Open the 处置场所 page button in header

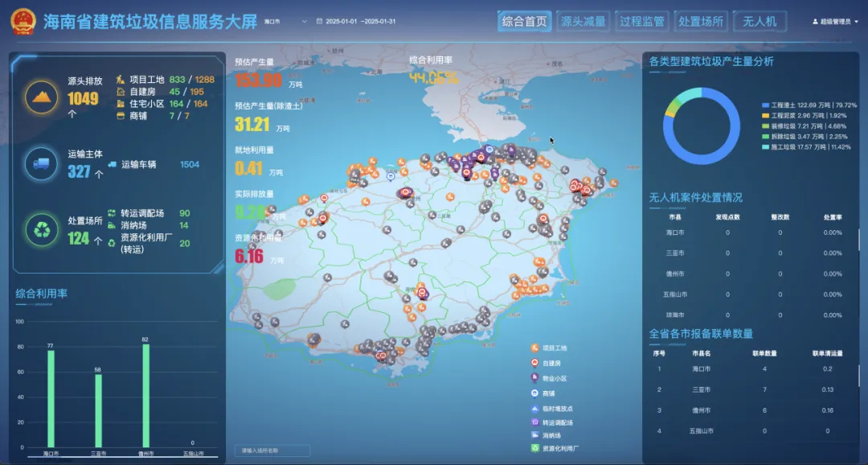coord(701,22)
